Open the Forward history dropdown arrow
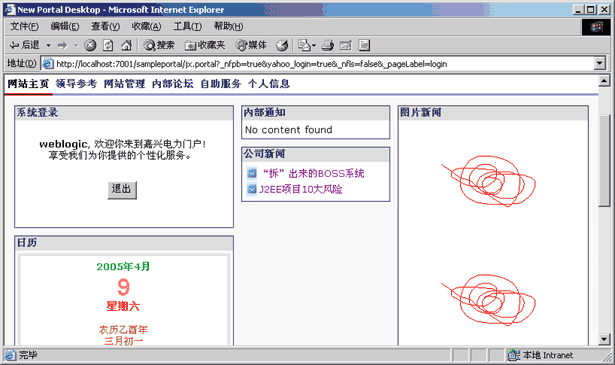The height and width of the screenshot is (365, 615). tap(76, 45)
